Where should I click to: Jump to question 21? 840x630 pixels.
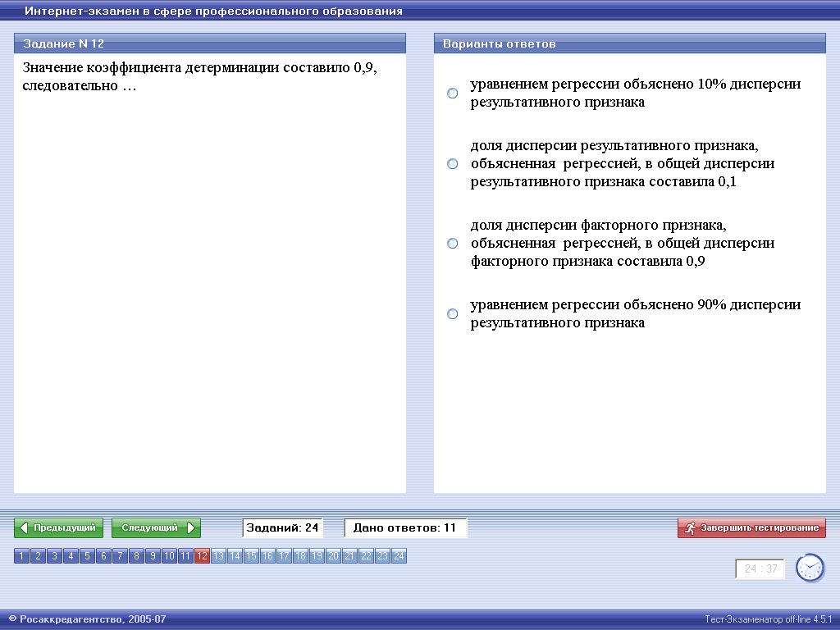click(x=349, y=556)
